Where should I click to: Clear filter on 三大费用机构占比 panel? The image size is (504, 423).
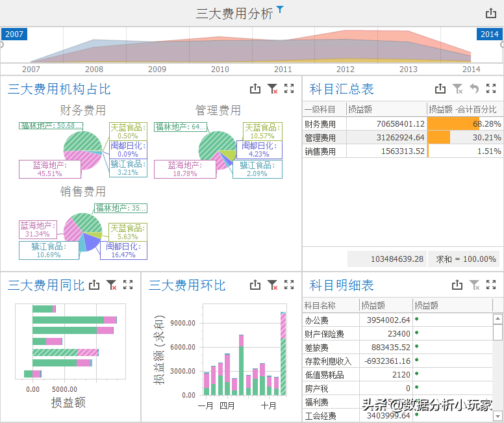pyautogui.click(x=273, y=89)
